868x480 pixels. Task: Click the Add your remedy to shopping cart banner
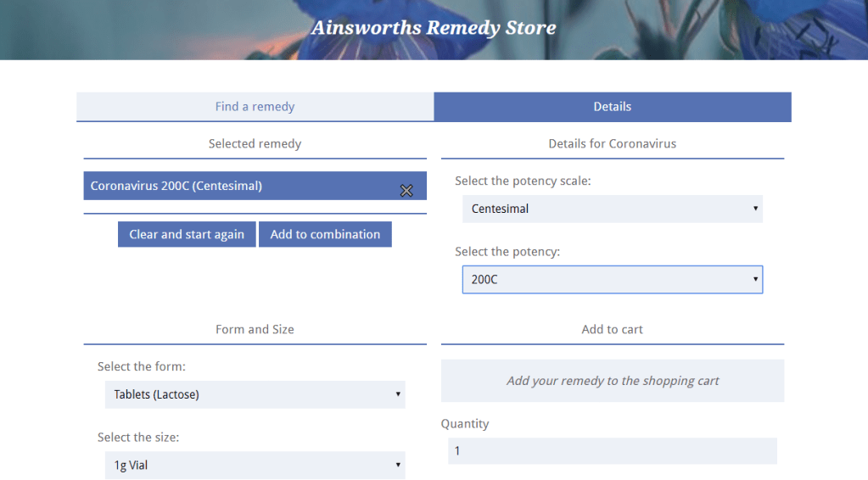(x=612, y=381)
